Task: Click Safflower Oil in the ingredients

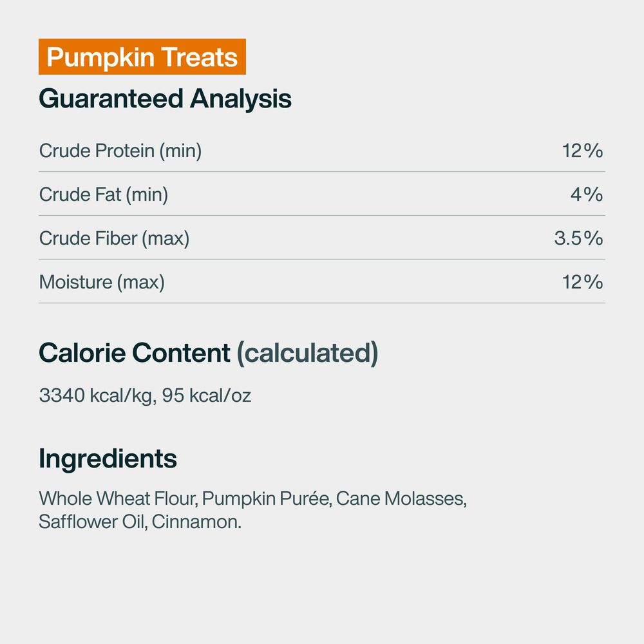Action: pos(93,522)
